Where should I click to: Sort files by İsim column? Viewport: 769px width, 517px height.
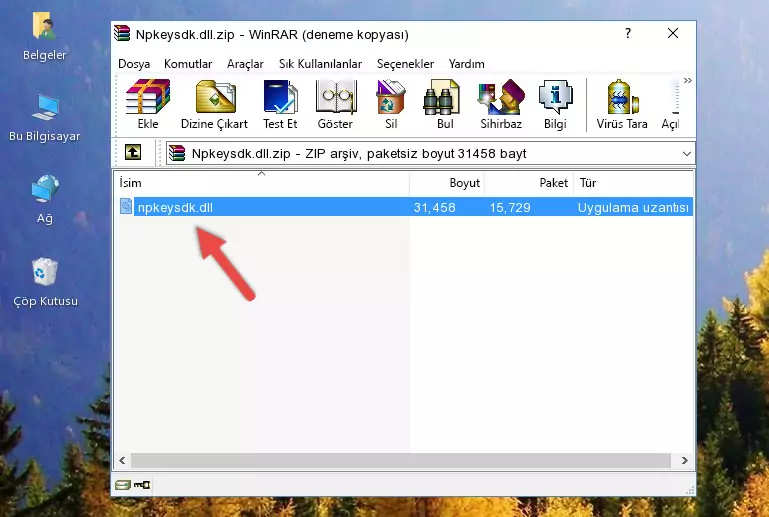[x=262, y=182]
